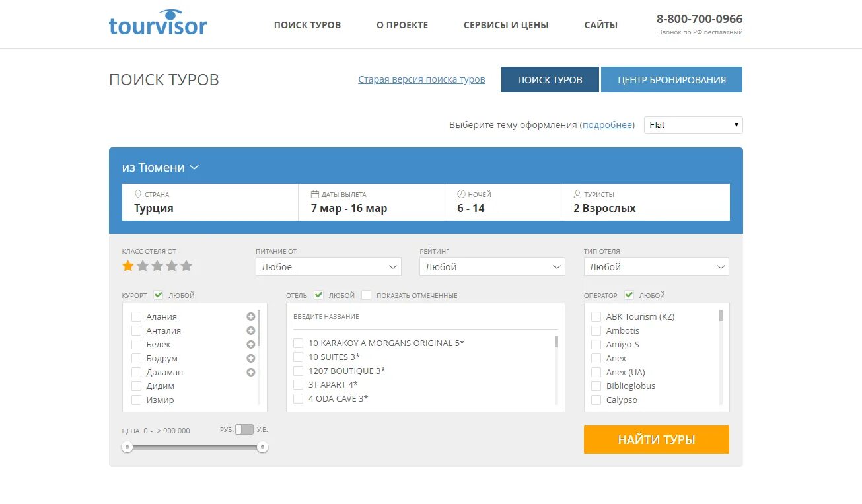
Task: Click phone number 8-800-700-0966
Action: (700, 18)
